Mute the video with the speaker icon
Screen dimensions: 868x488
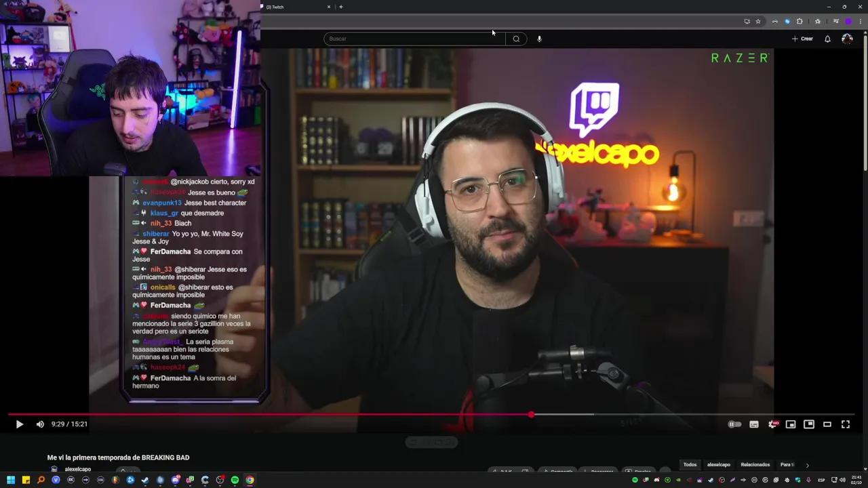pos(40,424)
